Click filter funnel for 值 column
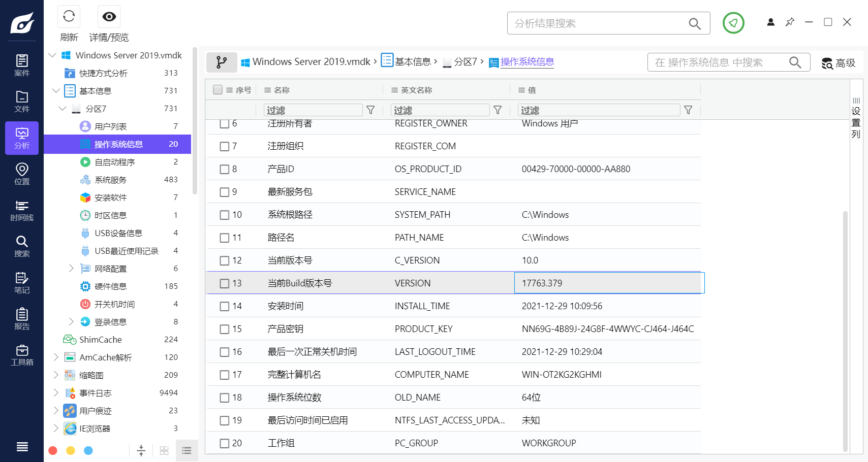The height and width of the screenshot is (462, 868). (688, 110)
